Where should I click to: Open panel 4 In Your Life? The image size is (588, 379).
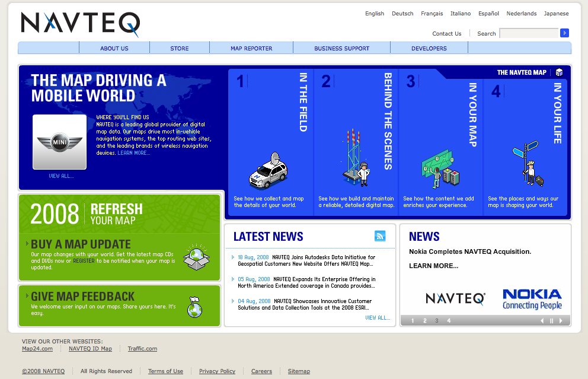[525, 147]
